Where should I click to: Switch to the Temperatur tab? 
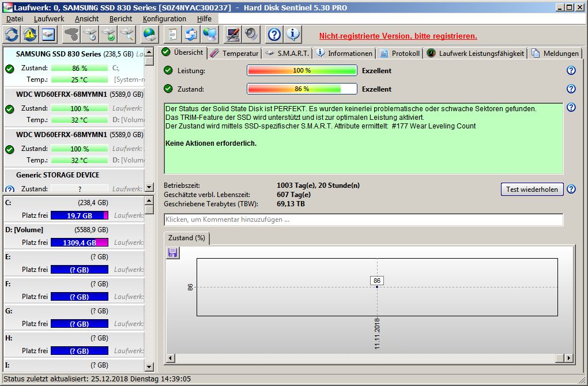tap(235, 53)
